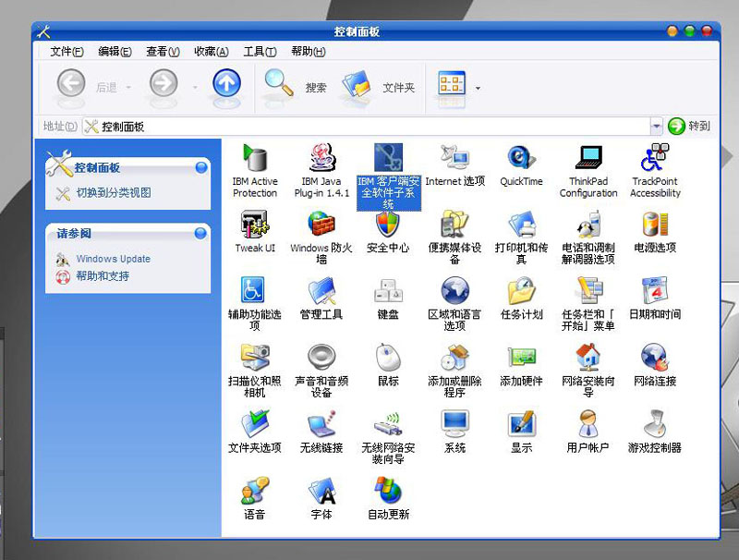739x560 pixels.
Task: Open TrackPoint Accessibility applet
Action: (x=655, y=171)
